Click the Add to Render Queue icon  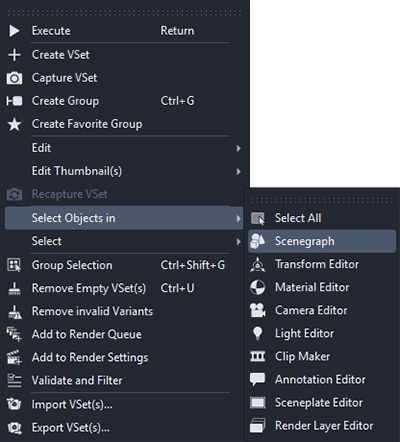pos(14,334)
